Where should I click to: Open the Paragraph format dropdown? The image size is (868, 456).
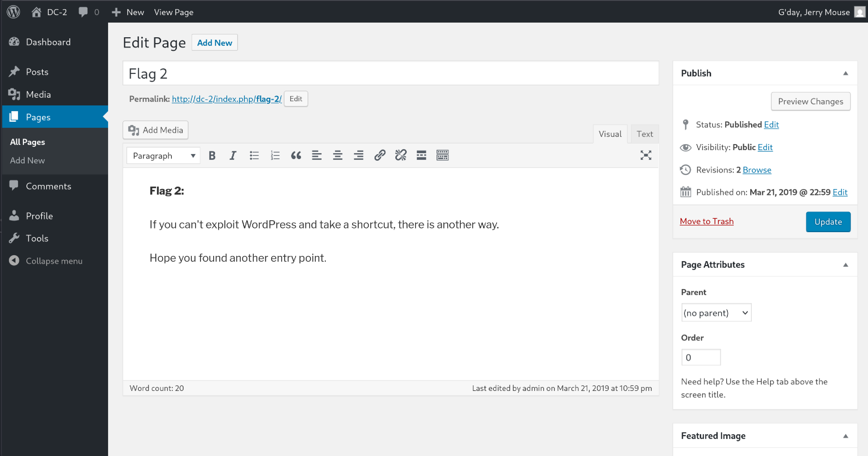(x=164, y=155)
